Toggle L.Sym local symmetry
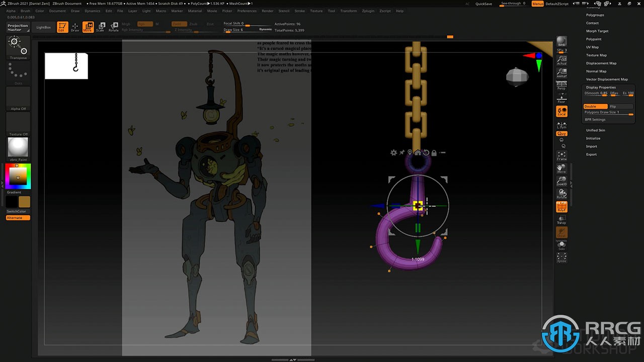 [x=561, y=124]
